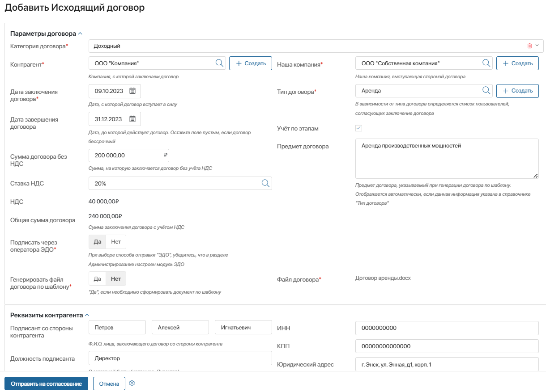Open the calendar for Дата завершения договора
Screen dimensions: 546x392
(132, 119)
